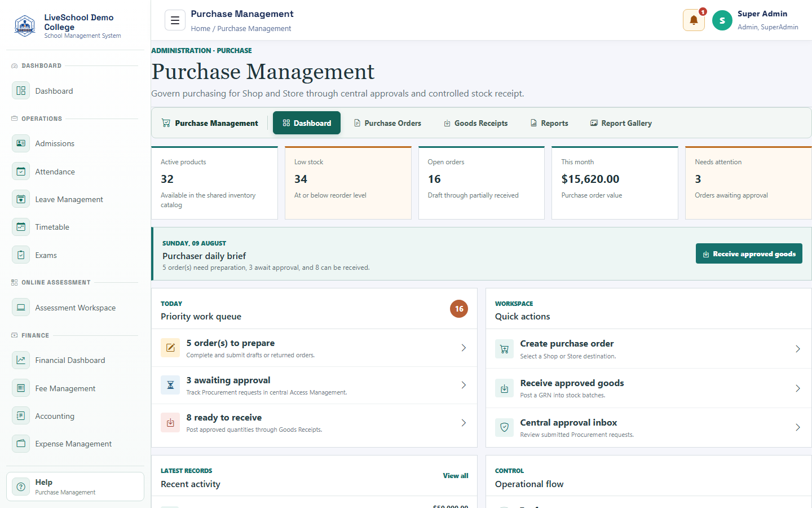The image size is (812, 508).
Task: Switch to the Goods Receipts tab
Action: [476, 123]
